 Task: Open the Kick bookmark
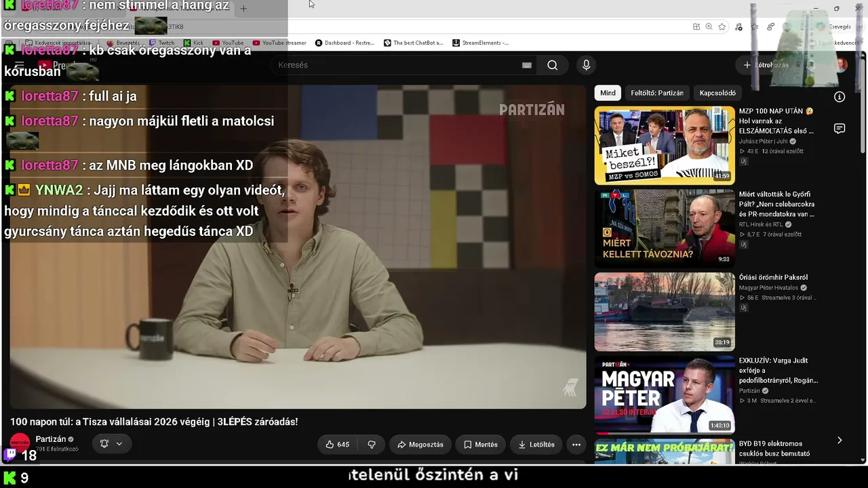[193, 43]
